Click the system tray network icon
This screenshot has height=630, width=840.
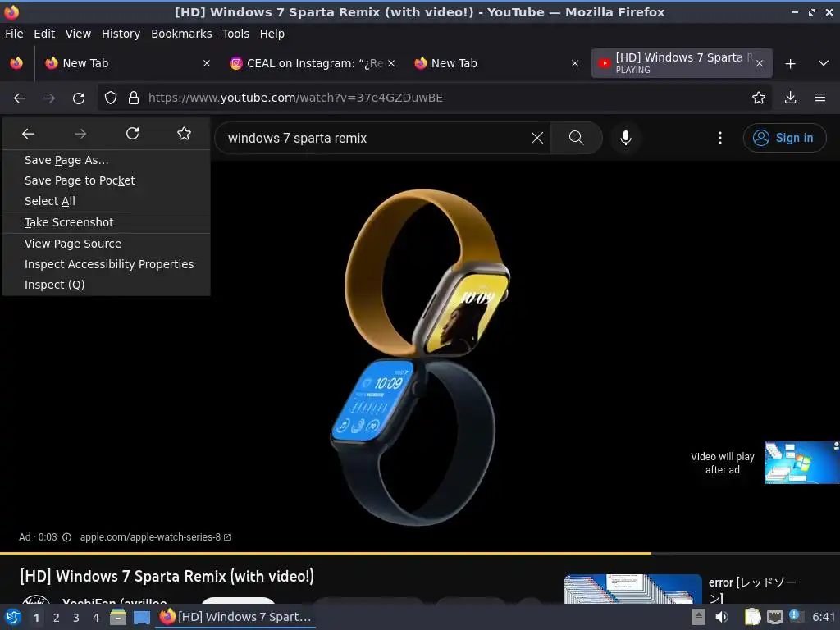[x=774, y=617]
